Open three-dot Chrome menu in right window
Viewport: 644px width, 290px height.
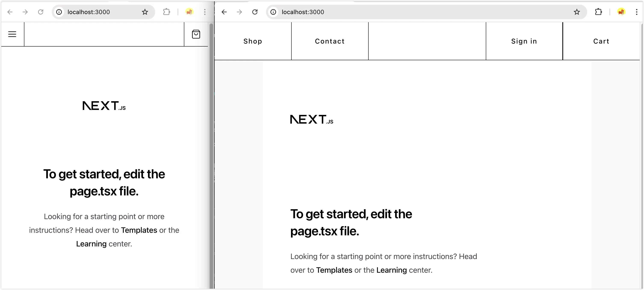637,12
